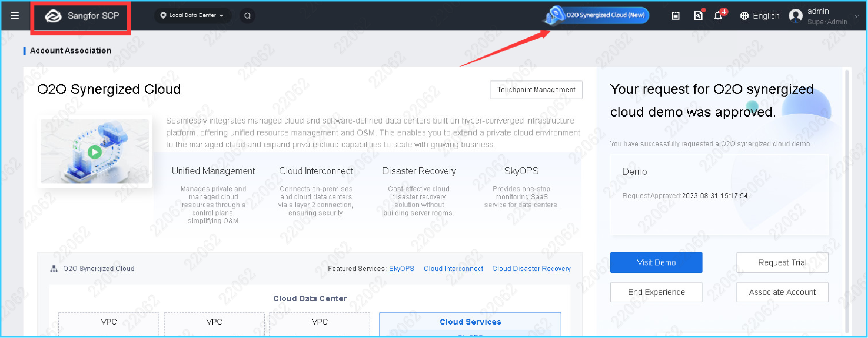Open the SkyOPS featured service link
The height and width of the screenshot is (338, 868).
pos(402,269)
